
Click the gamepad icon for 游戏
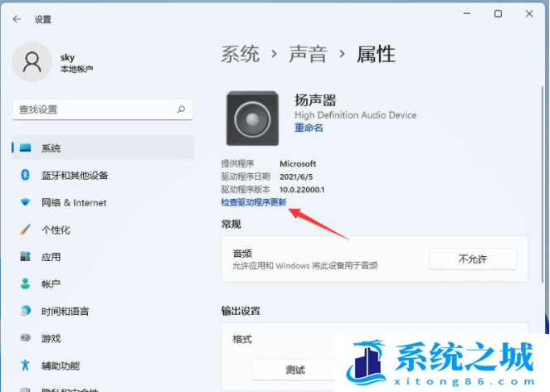pos(26,339)
